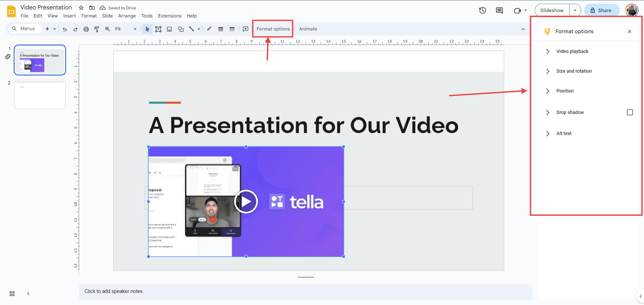Open the Border weight option
Viewport: 644px width, 305px height.
[x=221, y=29]
